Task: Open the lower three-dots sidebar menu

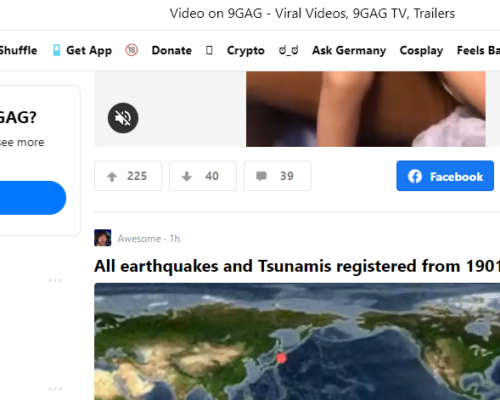Action: coord(55,389)
